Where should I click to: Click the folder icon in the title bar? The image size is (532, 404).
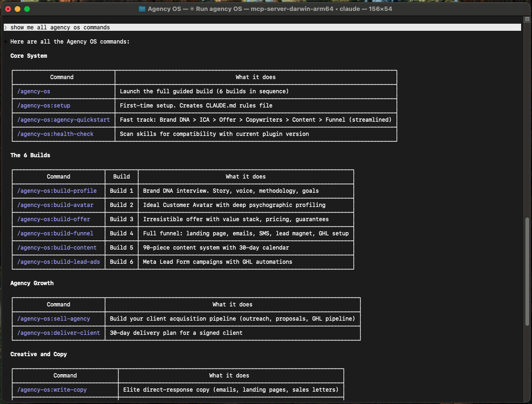tap(142, 9)
